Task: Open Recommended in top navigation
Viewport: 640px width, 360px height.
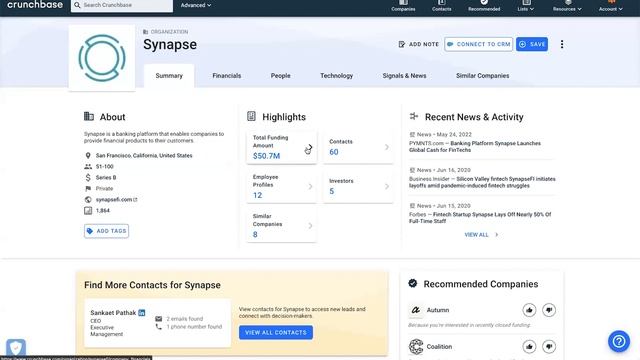Action: (484, 6)
